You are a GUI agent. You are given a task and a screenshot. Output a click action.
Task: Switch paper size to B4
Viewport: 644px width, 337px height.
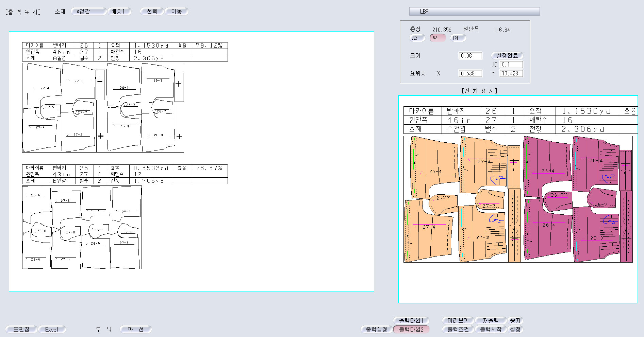[x=458, y=38]
